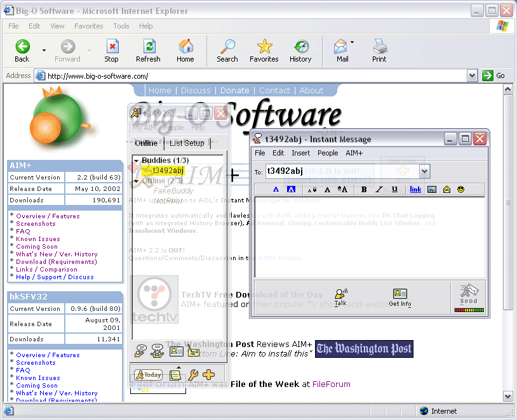This screenshot has width=517, height=420.
Task: Open the buddy info card icon
Action: [x=177, y=351]
